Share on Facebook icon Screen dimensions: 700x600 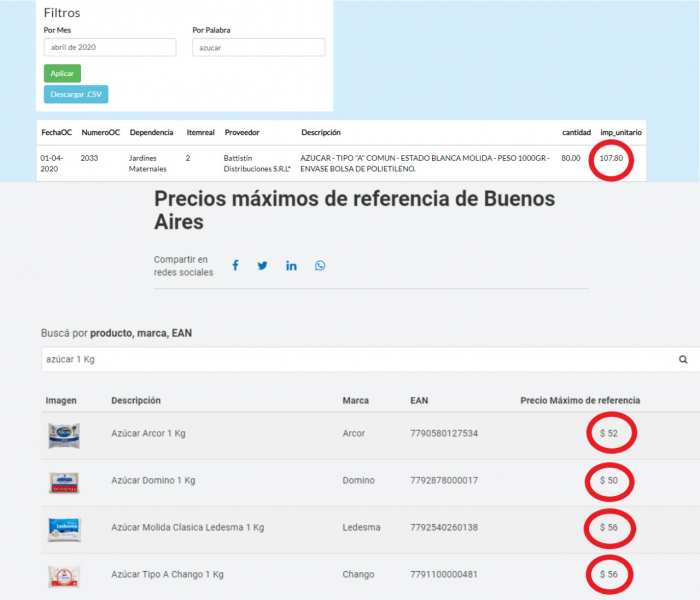235,266
